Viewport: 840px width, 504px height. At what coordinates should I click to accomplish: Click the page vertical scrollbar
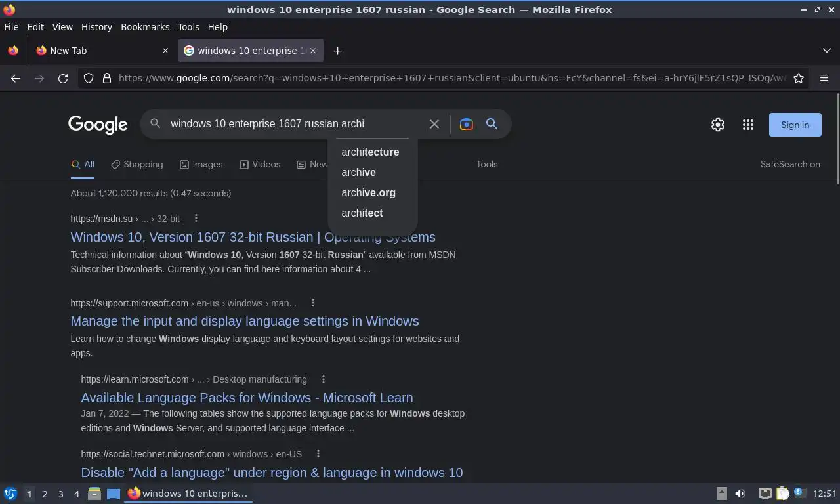point(837,138)
